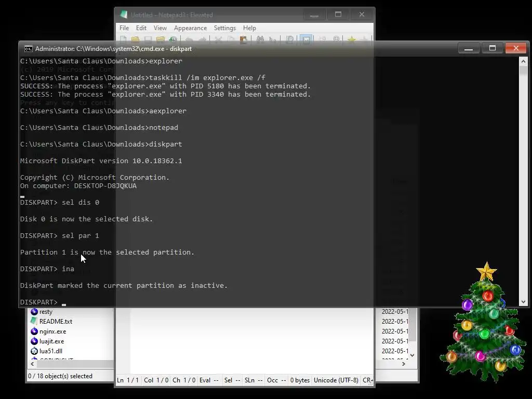Image resolution: width=532 pixels, height=399 pixels.
Task: Click the Paste clipboard icon in Notepad3 toolbar
Action: click(243, 39)
